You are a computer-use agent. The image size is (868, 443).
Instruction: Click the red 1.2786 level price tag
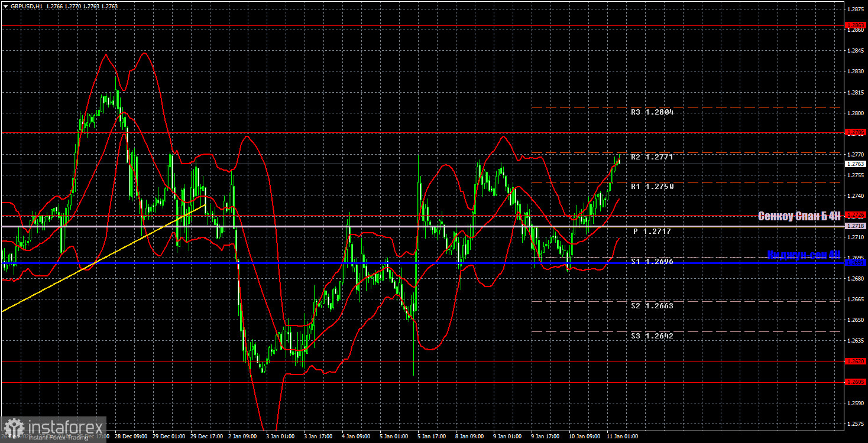coord(856,133)
